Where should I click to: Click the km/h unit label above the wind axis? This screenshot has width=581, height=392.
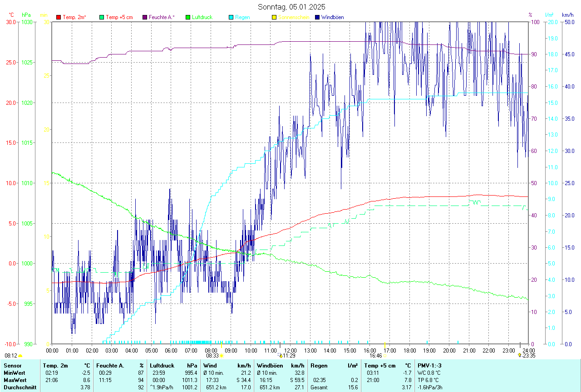568,15
